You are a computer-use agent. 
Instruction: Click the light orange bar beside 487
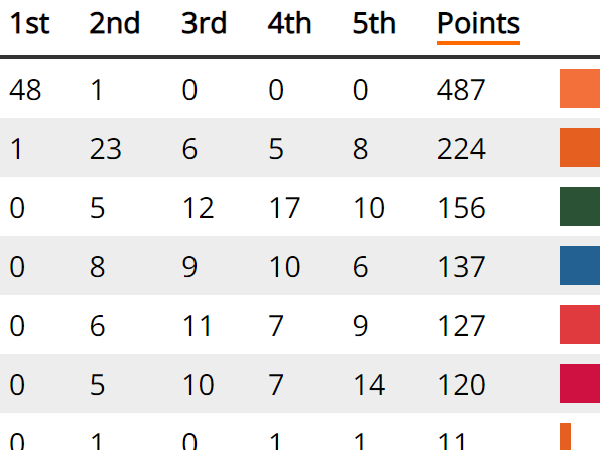coord(580,89)
